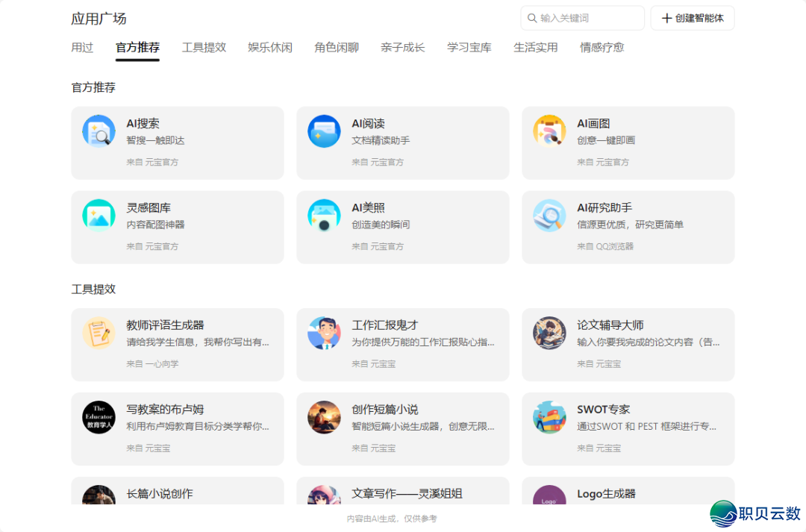Click the 工作汇报鬼才 title
Image resolution: width=806 pixels, height=532 pixels.
click(x=385, y=325)
